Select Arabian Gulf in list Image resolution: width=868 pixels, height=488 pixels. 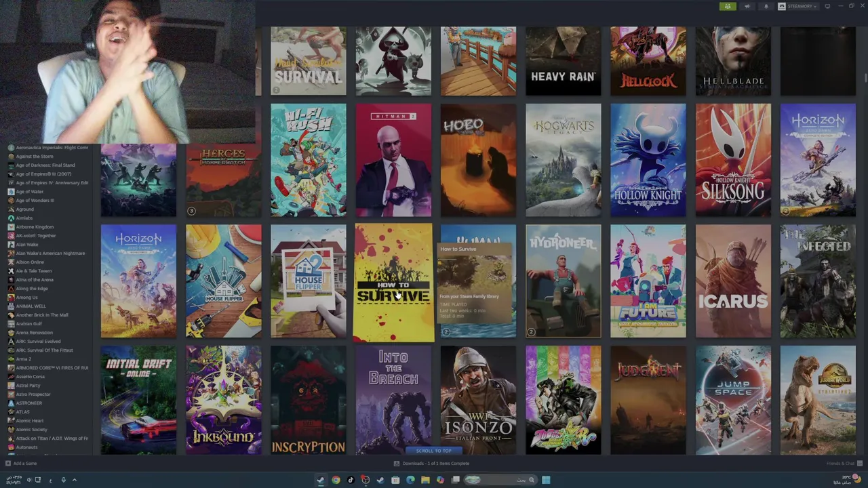[28, 324]
